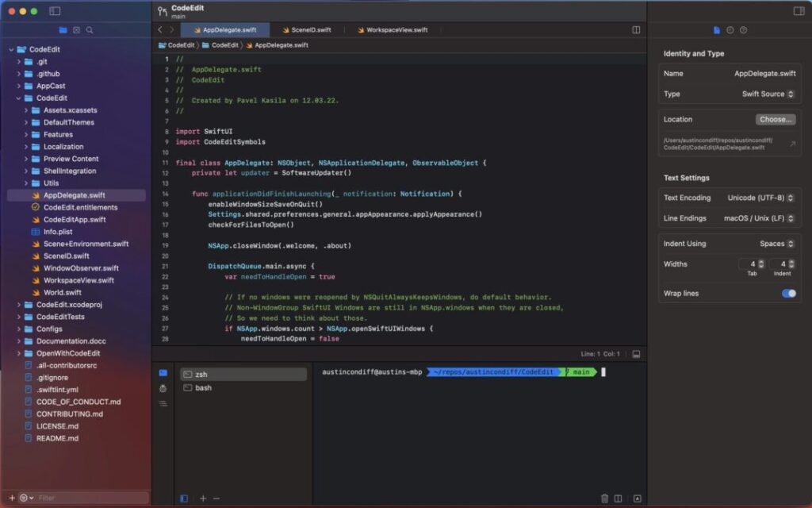The height and width of the screenshot is (508, 812).
Task: Show the file inspector tab
Action: point(717,30)
